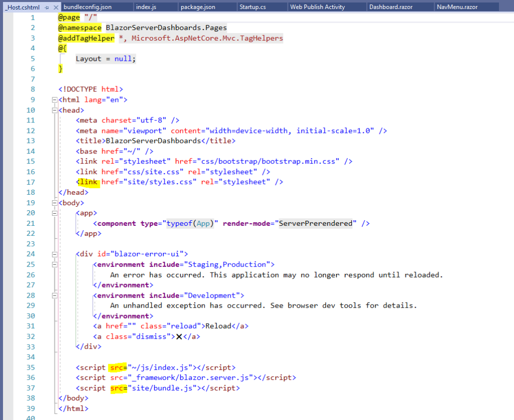
Task: Click line number 17 in the gutter
Action: (x=31, y=182)
